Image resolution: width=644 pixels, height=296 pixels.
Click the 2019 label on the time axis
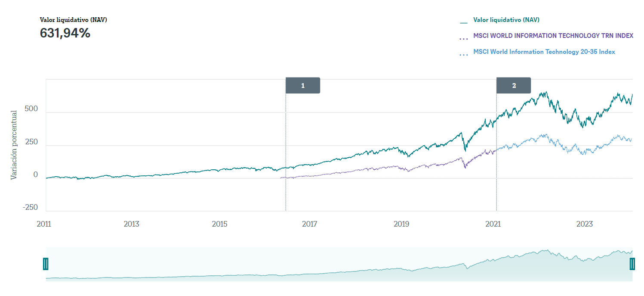401,224
